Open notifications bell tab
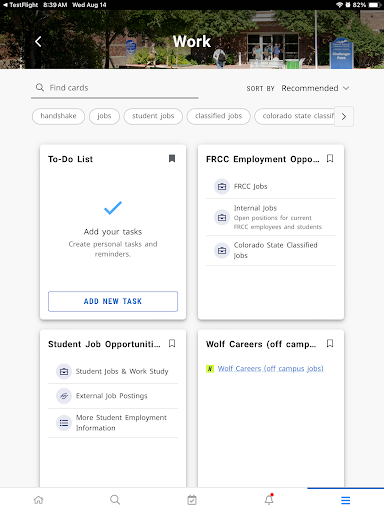Screen dimensions: 384x512 point(269,500)
